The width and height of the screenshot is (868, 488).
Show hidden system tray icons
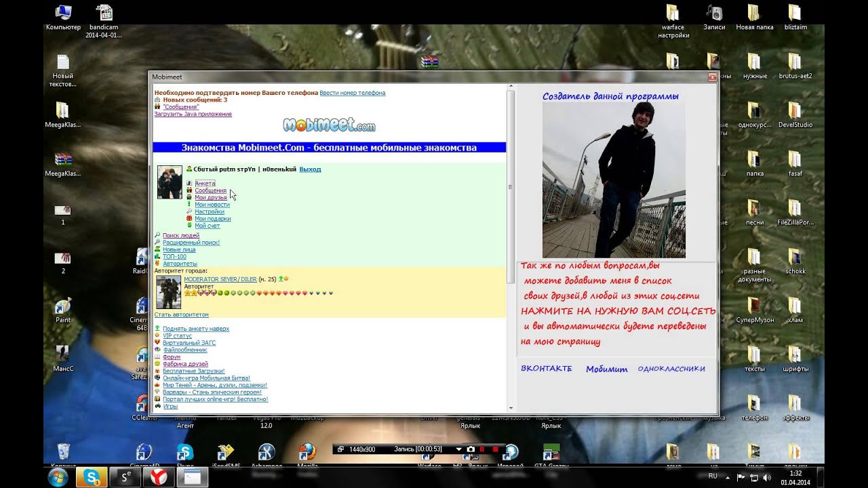click(728, 477)
